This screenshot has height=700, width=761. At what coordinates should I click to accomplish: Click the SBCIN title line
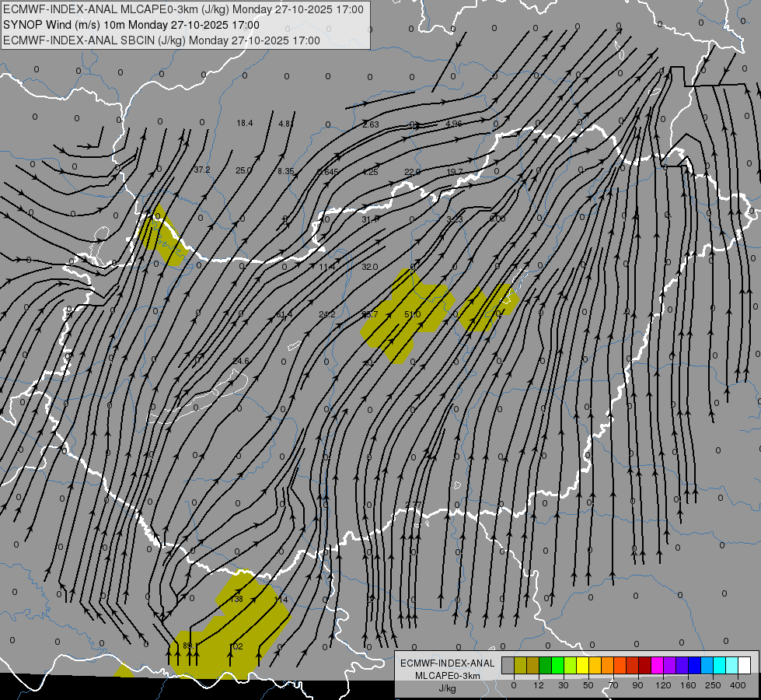162,40
